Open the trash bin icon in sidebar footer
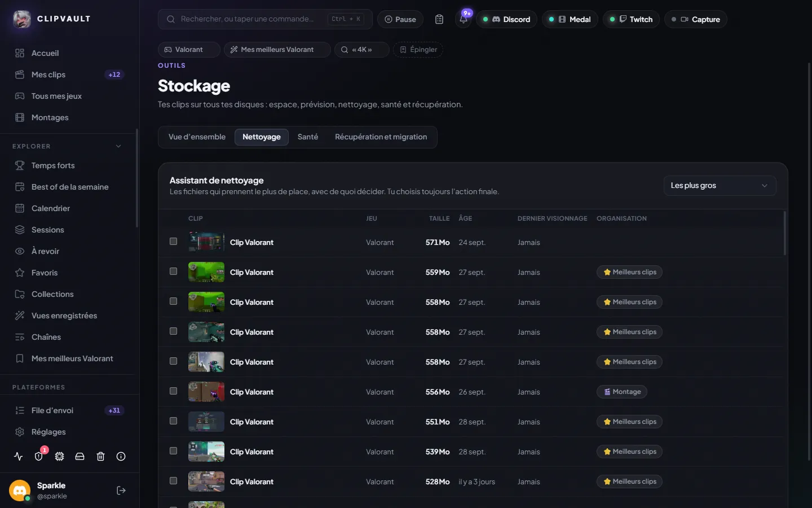 coord(100,457)
